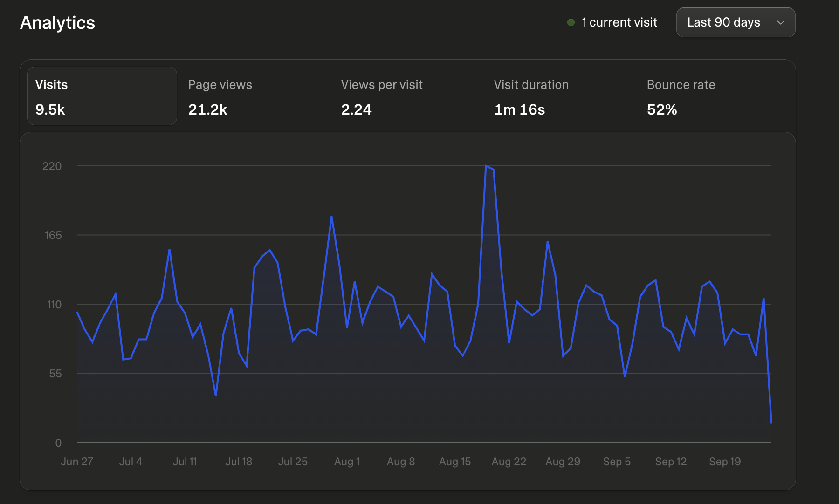The width and height of the screenshot is (839, 504).
Task: Click the Sep 5 x-axis date label
Action: (617, 462)
